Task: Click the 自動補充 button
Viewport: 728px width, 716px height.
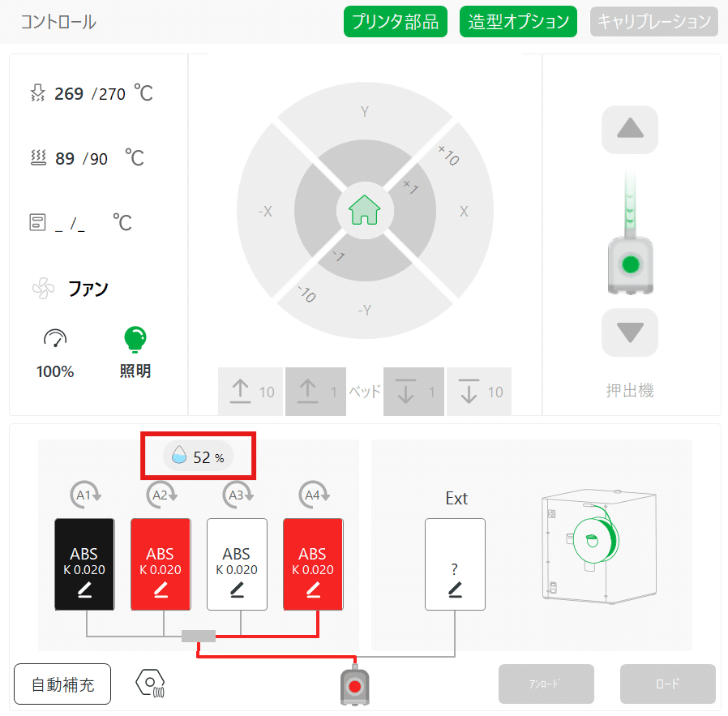Action: click(x=62, y=684)
